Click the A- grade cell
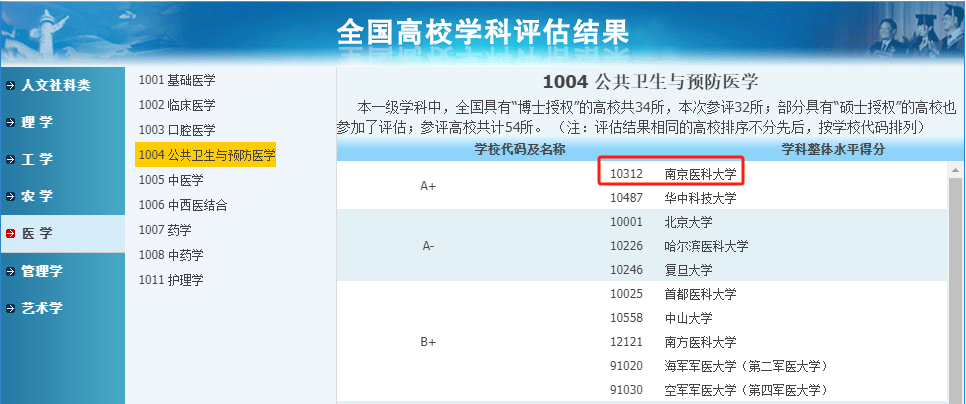 428,246
